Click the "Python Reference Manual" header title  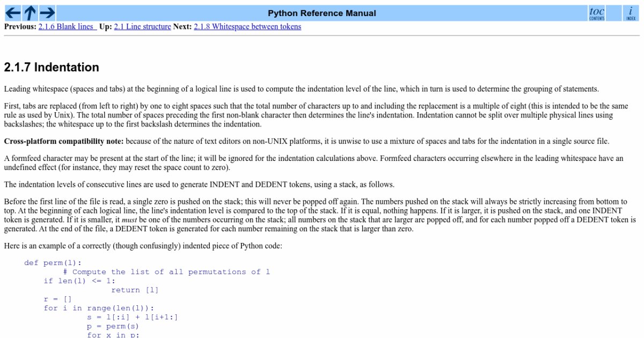pos(322,13)
